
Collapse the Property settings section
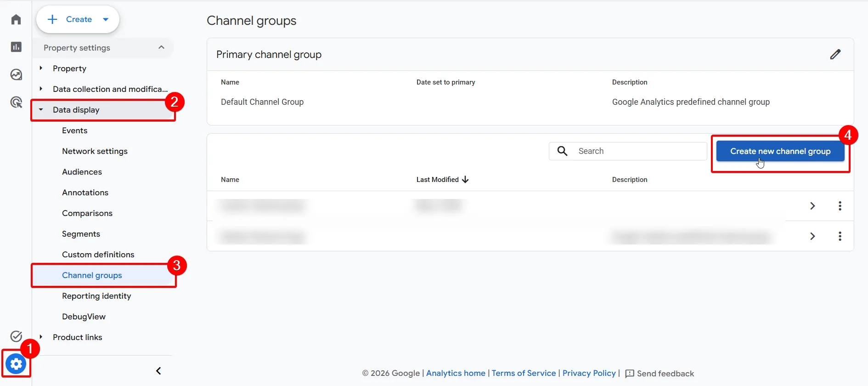[161, 47]
